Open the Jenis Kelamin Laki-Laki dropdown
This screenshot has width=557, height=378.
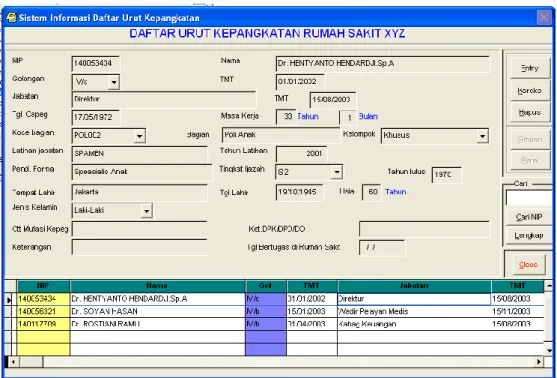click(146, 211)
